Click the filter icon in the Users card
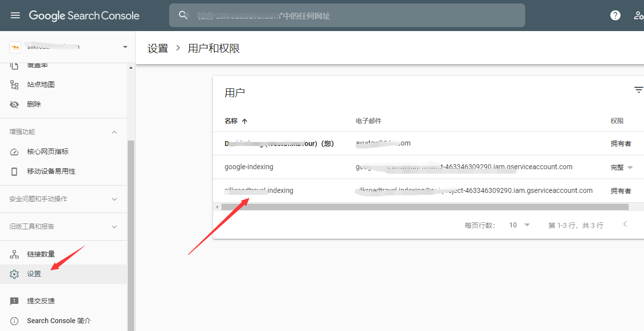 (639, 90)
